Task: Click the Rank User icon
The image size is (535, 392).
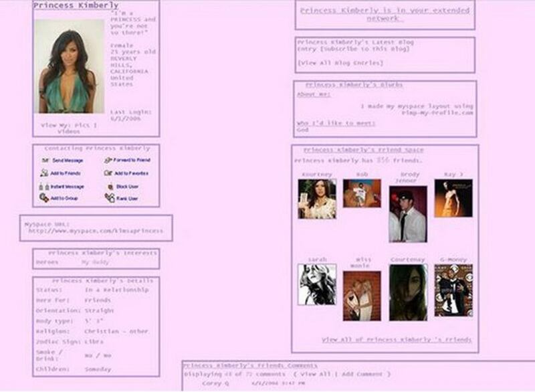Action: (x=109, y=199)
